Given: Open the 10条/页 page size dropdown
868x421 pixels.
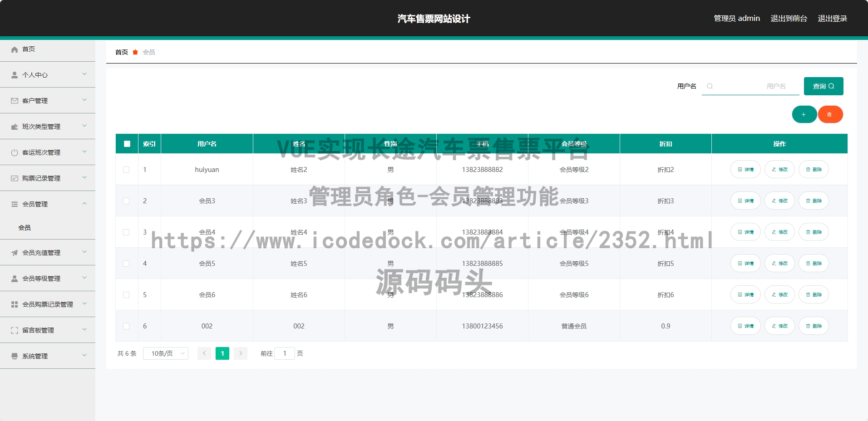Looking at the screenshot, I should click(x=166, y=353).
